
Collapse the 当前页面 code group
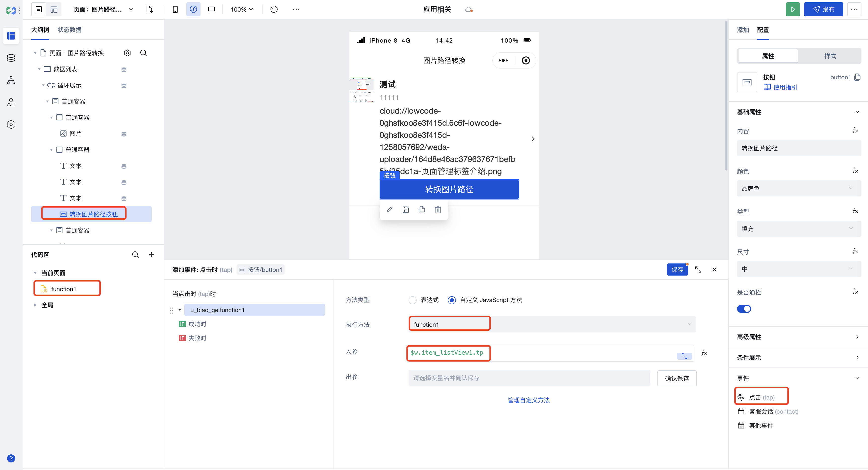35,273
